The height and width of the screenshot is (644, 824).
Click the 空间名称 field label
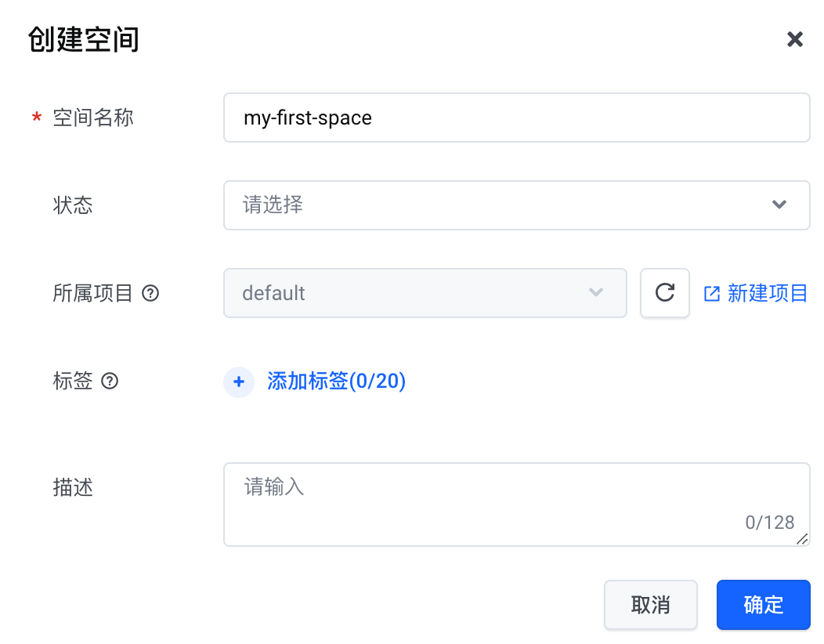pos(92,118)
